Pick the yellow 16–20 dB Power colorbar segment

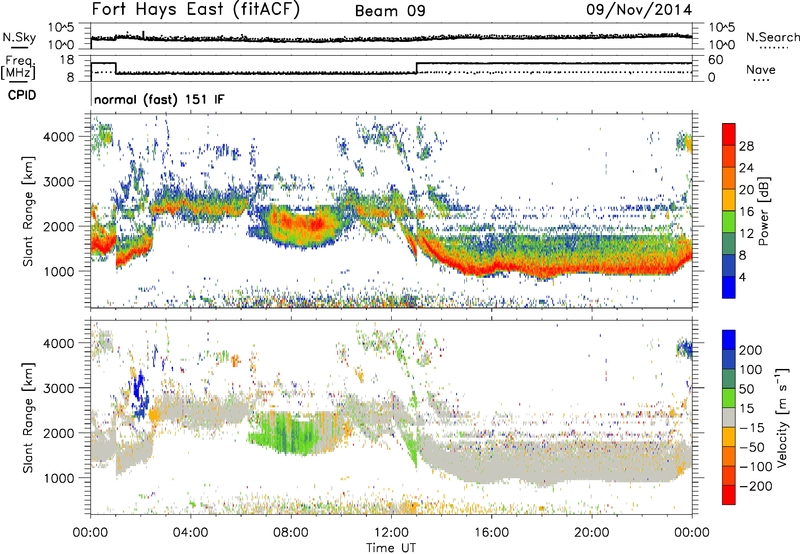coord(729,200)
